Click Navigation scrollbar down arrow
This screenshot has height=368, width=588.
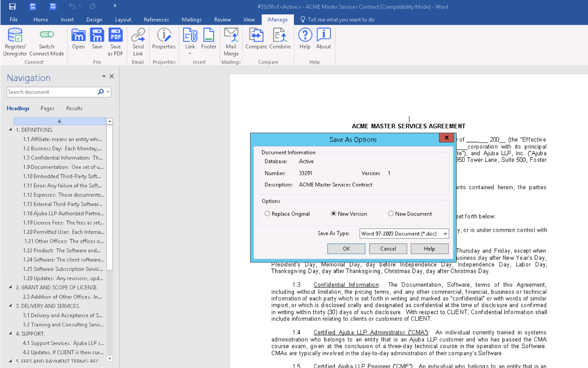pos(110,358)
